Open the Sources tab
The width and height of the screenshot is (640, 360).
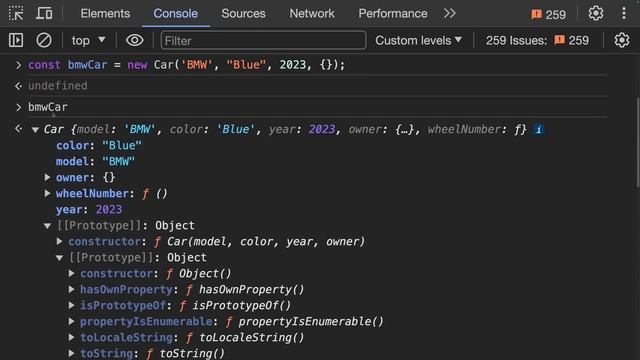coord(243,13)
